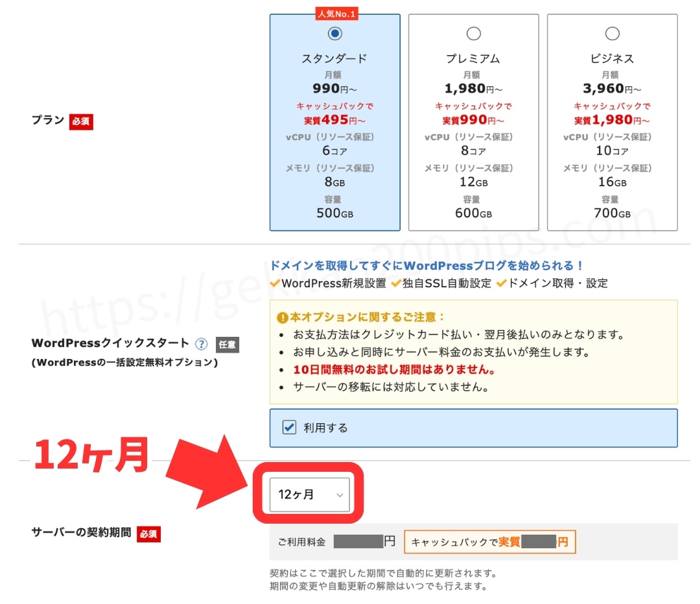Click the Premium plan price 1,980円〜
Image resolution: width=700 pixels, height=604 pixels.
(474, 88)
